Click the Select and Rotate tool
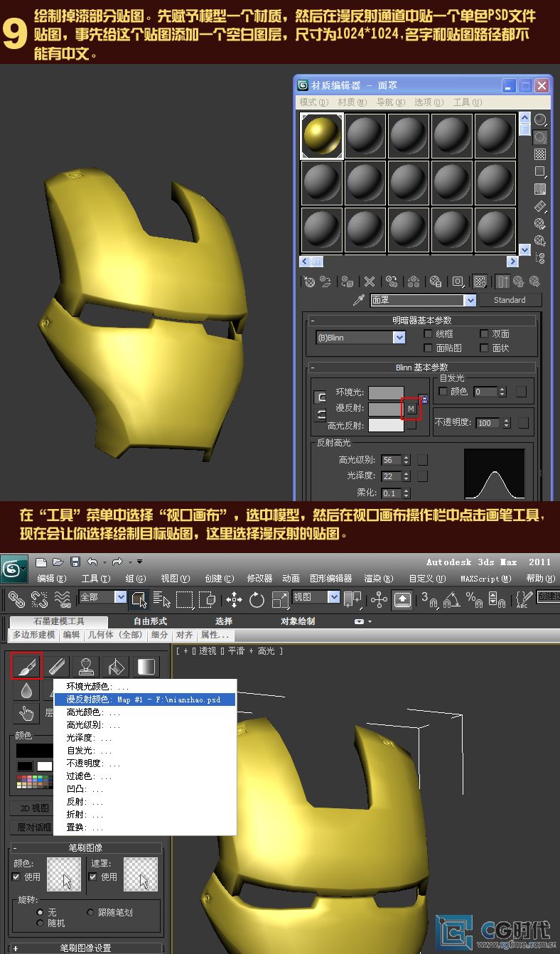 pos(257,600)
